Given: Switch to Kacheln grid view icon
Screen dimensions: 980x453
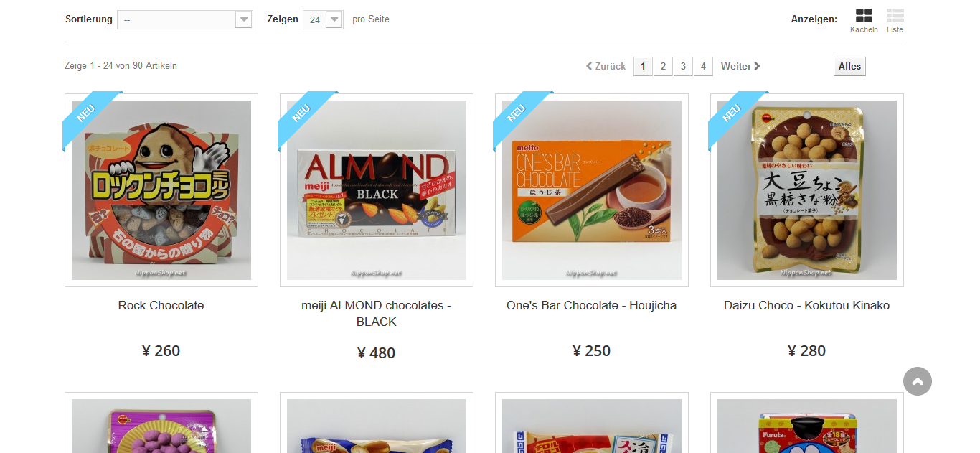Looking at the screenshot, I should (864, 16).
